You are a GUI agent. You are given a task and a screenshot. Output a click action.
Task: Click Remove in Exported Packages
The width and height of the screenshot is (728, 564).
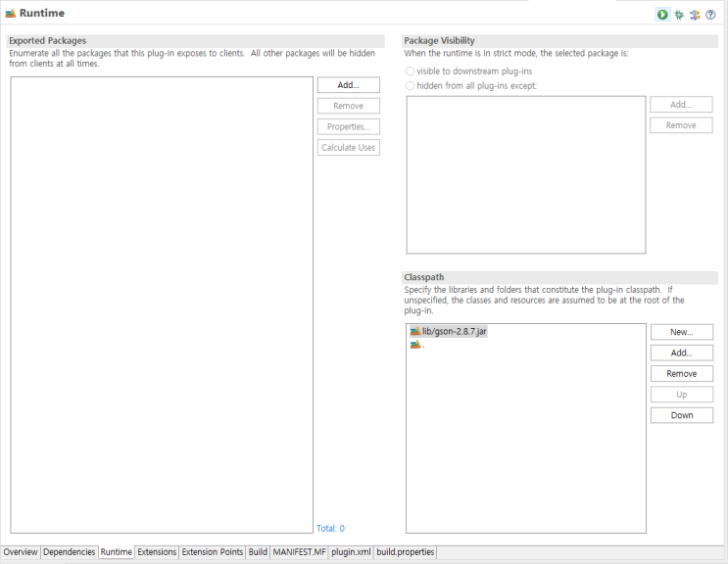pos(348,106)
